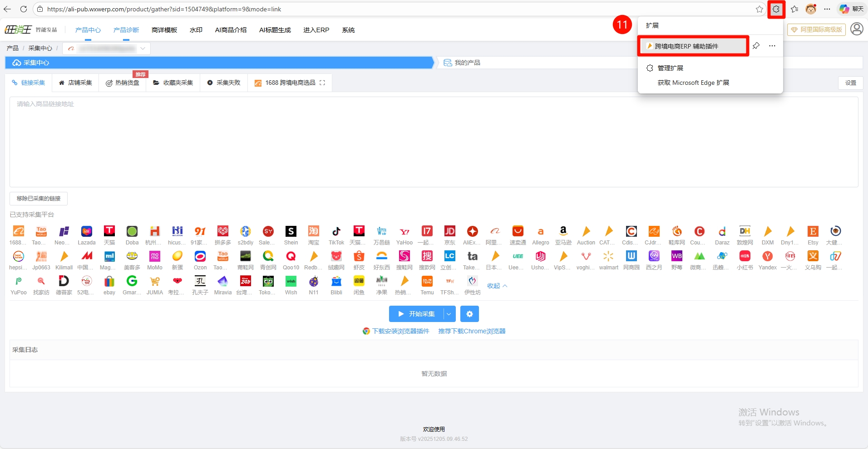Open the browser Extensions puzzle icon
The image size is (868, 449).
click(776, 9)
